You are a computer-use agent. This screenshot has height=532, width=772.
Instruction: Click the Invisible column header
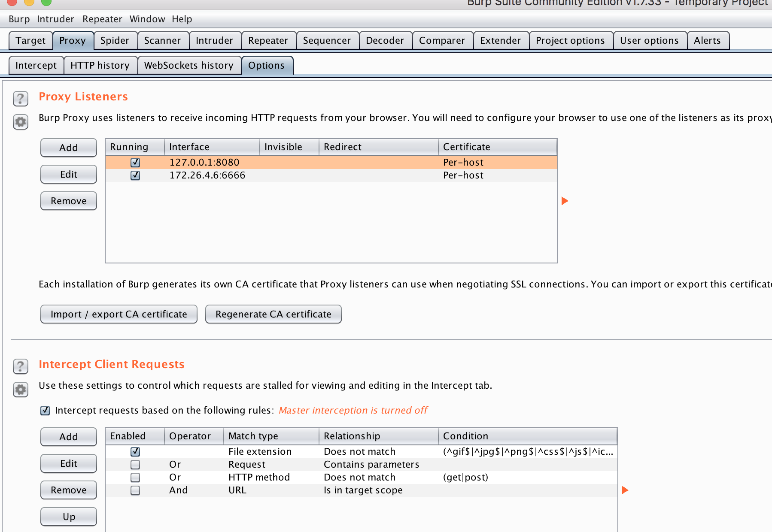tap(289, 147)
